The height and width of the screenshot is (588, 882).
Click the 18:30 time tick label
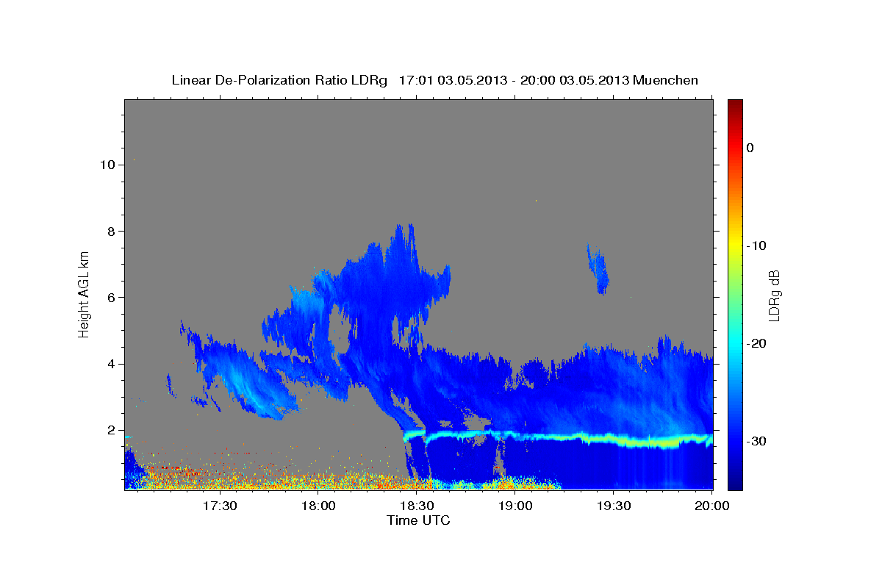point(417,506)
